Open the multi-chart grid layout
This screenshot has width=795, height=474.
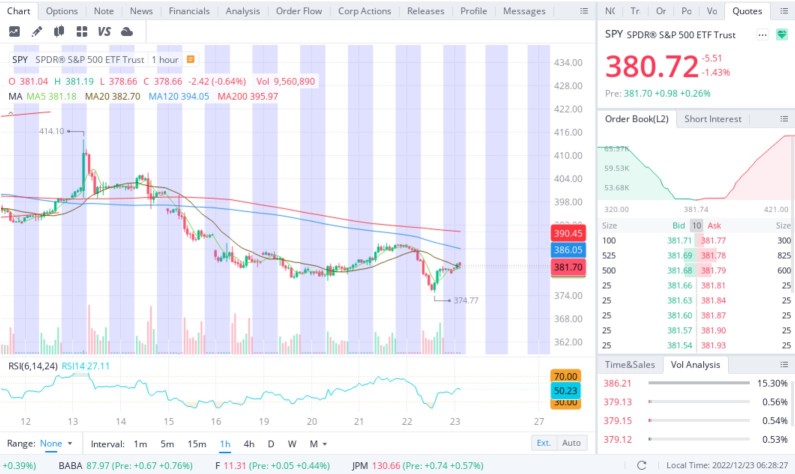[82, 31]
